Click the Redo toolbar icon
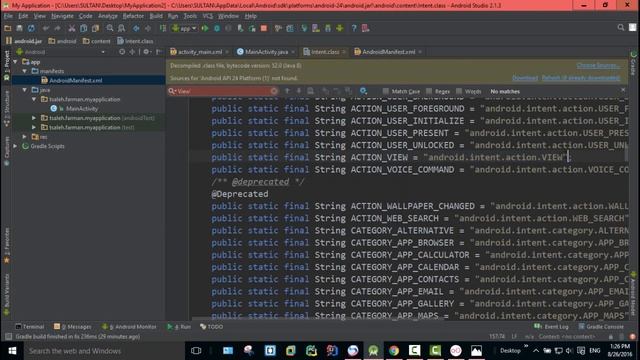640x360 pixels. [x=57, y=28]
